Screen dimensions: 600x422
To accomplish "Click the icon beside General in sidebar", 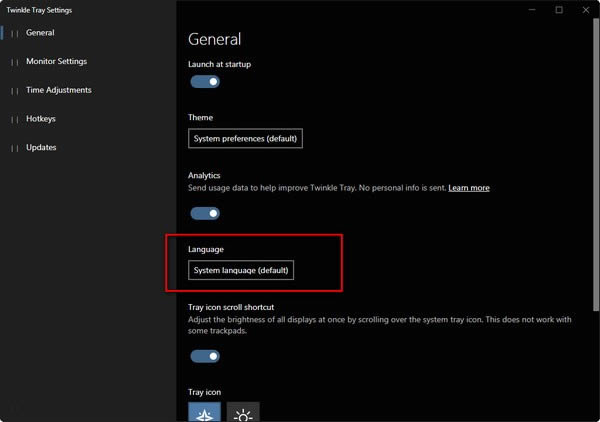I will point(15,33).
